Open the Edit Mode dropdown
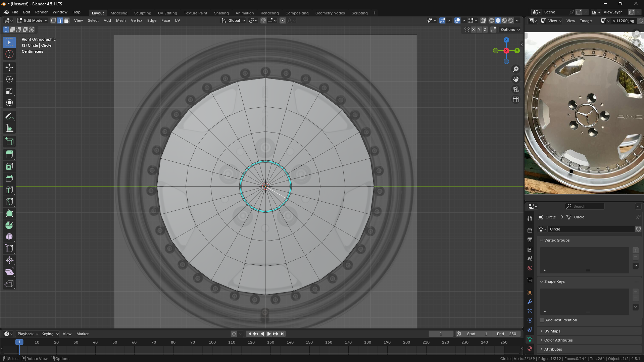 [x=33, y=21]
